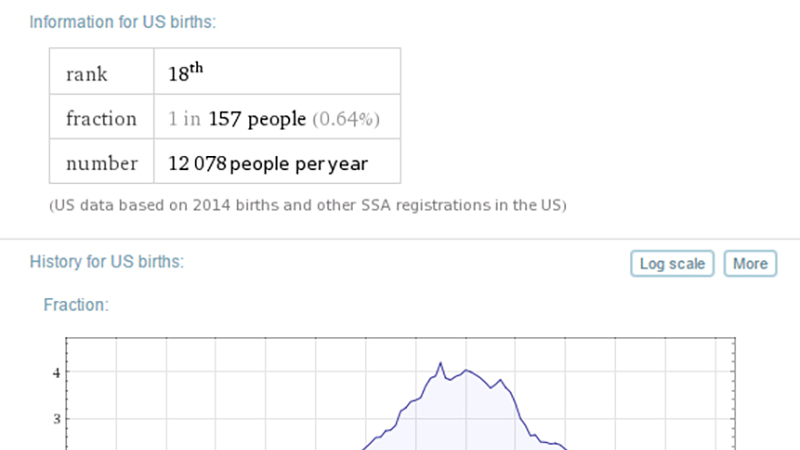The image size is (800, 450).
Task: Click the 12 078 people per year value
Action: [268, 164]
